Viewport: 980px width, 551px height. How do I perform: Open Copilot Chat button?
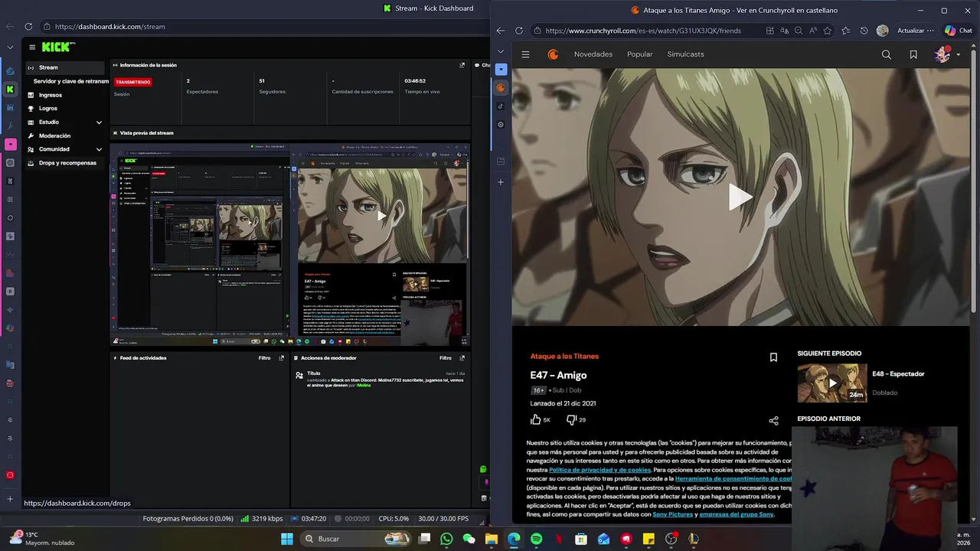pyautogui.click(x=958, y=31)
